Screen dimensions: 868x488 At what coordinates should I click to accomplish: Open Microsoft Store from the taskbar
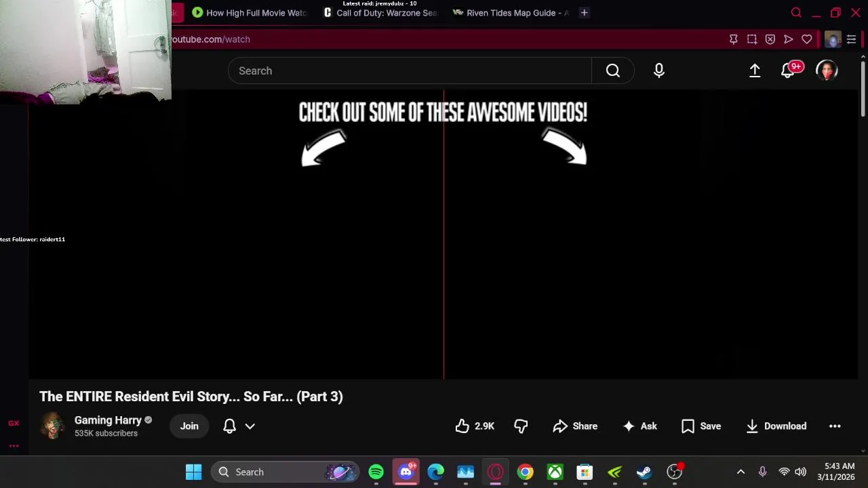coord(585,472)
